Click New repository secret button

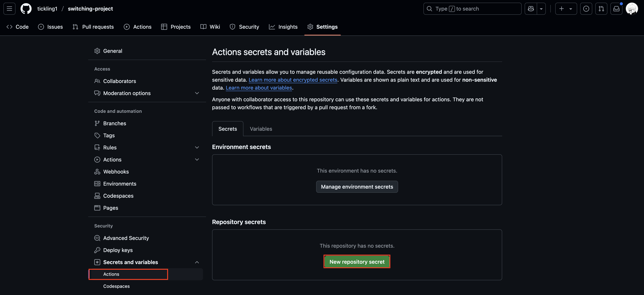point(357,262)
